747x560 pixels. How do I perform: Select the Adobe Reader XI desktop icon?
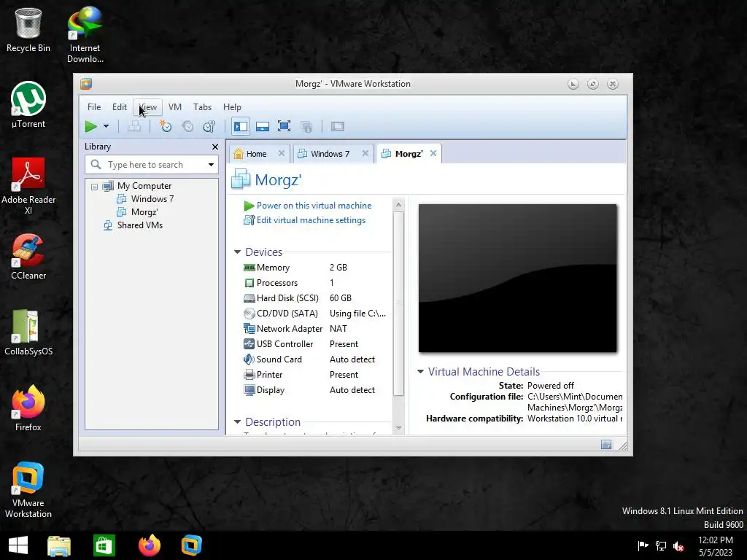pos(28,186)
